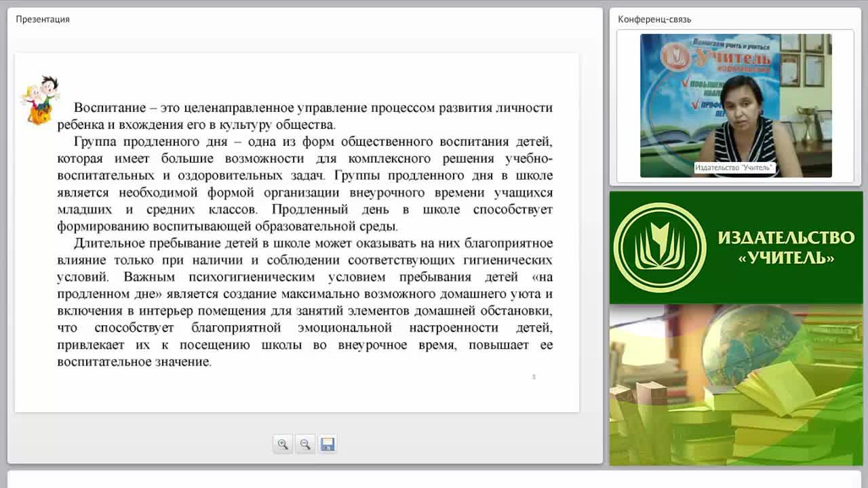Click the «Презентация» panel title

click(x=43, y=19)
